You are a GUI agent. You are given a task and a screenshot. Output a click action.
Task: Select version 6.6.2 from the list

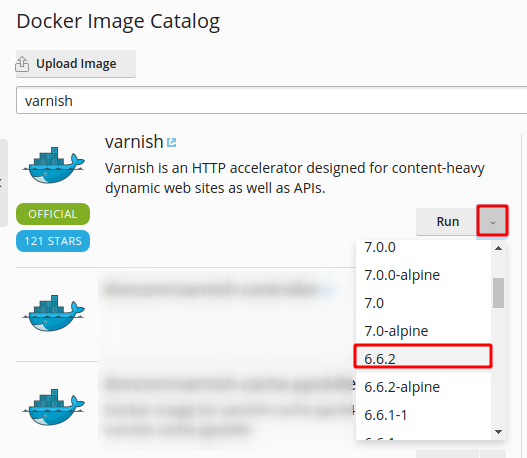pyautogui.click(x=423, y=359)
